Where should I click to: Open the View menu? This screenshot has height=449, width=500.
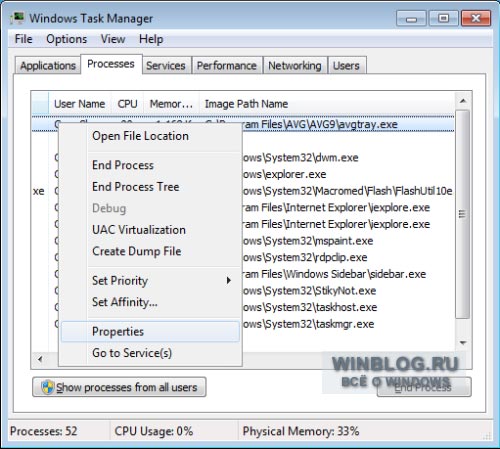pos(113,39)
